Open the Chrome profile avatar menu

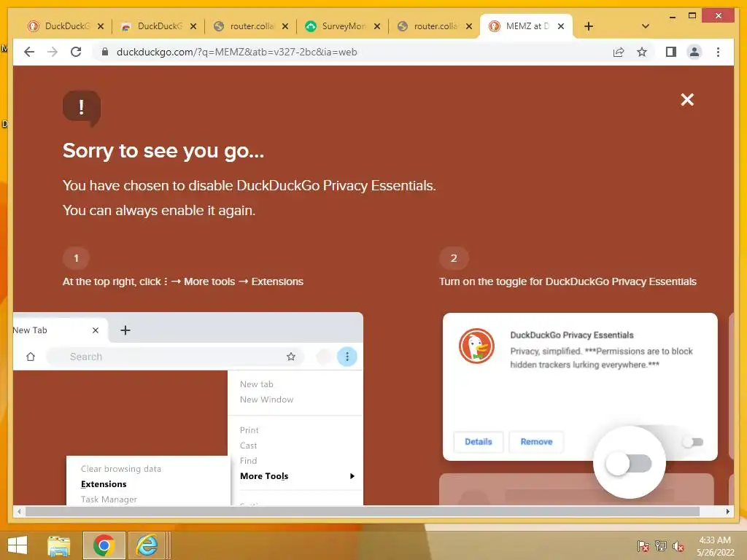click(694, 52)
